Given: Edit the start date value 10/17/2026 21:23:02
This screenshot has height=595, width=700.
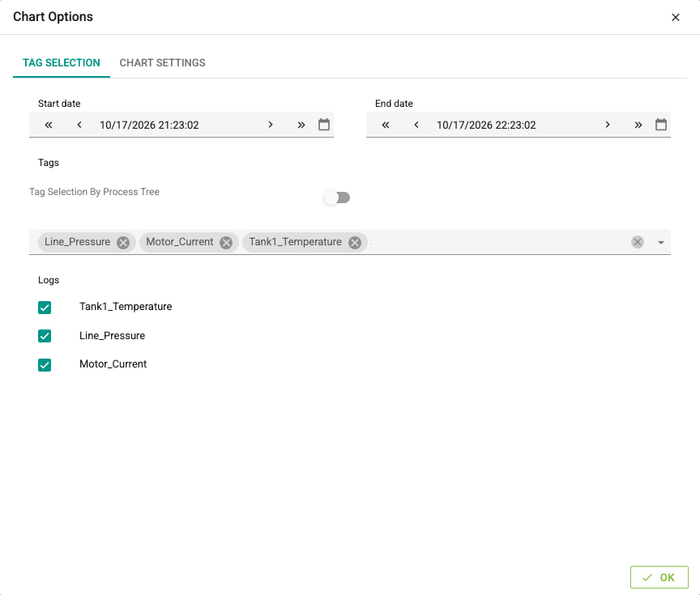Looking at the screenshot, I should 149,125.
